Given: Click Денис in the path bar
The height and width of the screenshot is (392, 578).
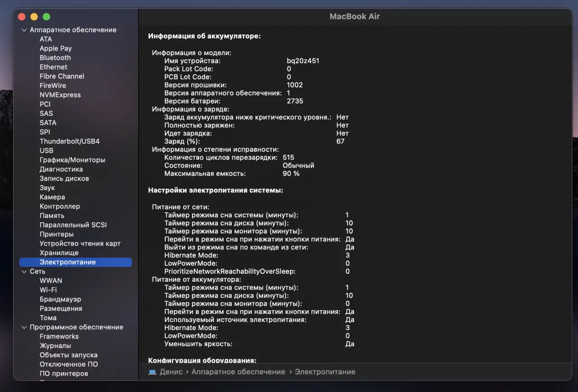Looking at the screenshot, I should [171, 372].
